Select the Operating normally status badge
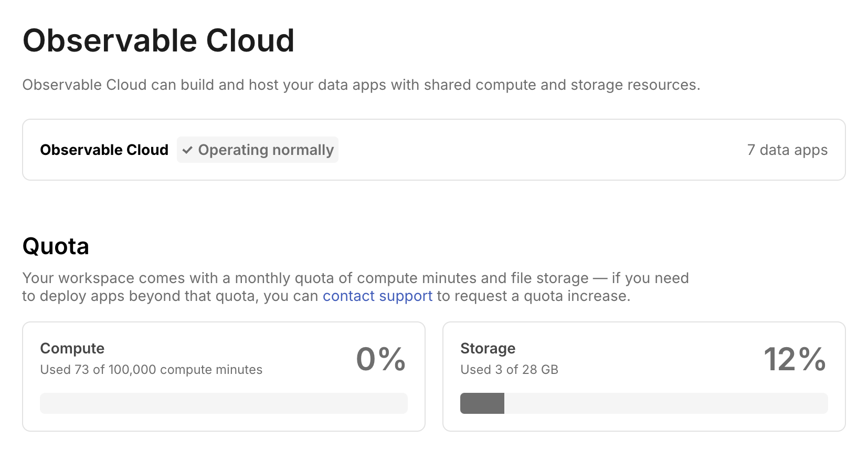 point(257,150)
